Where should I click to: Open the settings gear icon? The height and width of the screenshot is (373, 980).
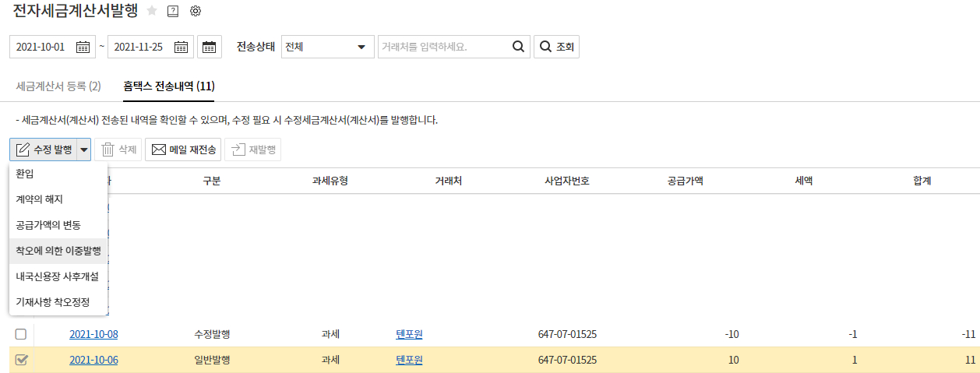196,11
